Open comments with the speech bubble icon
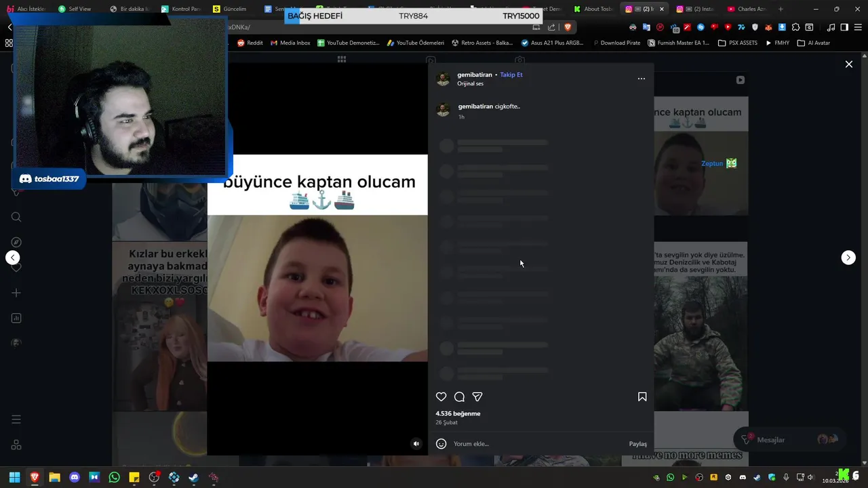Image resolution: width=868 pixels, height=488 pixels. click(x=459, y=397)
